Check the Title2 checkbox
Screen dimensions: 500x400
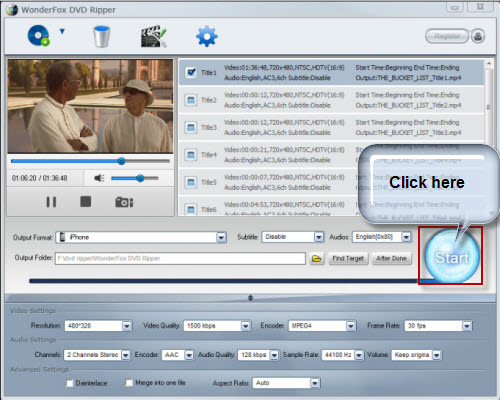click(191, 100)
